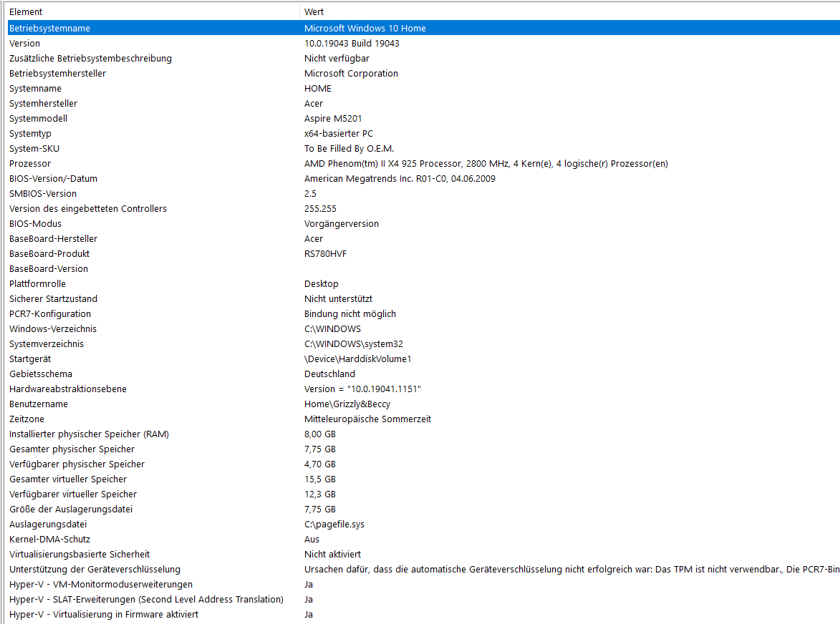Click the 'Aspire M5201' value
The image size is (840, 624).
coord(333,118)
